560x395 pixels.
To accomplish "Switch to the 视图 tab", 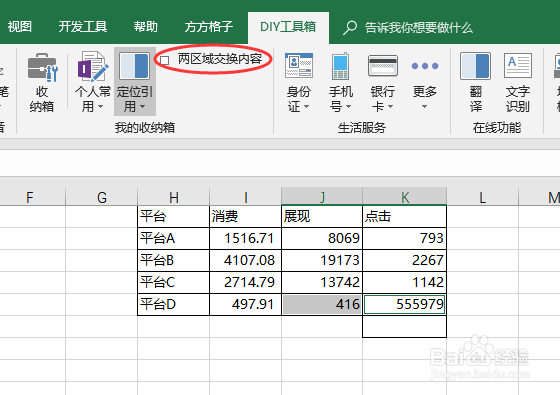I will coord(20,27).
